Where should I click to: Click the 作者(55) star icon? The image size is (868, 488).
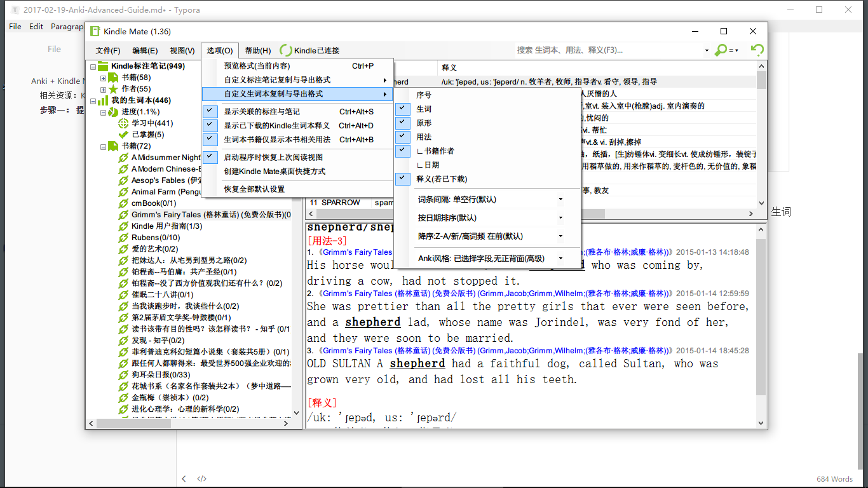[113, 89]
